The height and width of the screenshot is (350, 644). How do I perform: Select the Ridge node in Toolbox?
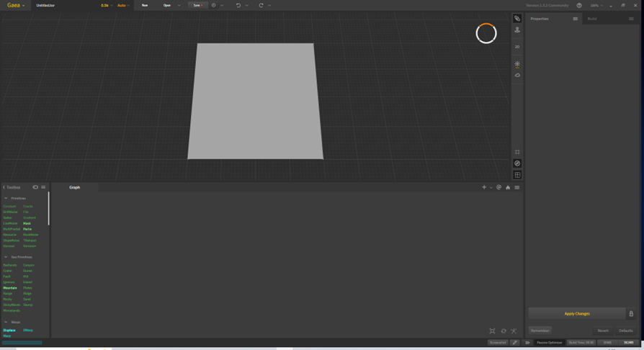(x=27, y=294)
